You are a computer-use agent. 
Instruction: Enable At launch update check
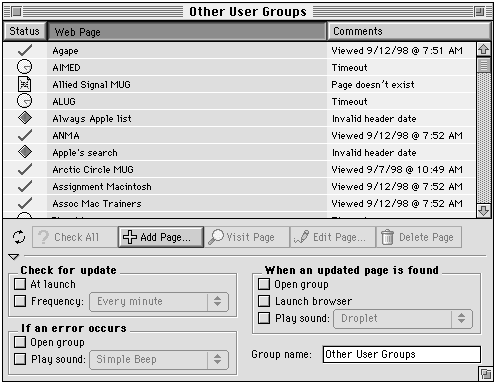tap(20, 284)
